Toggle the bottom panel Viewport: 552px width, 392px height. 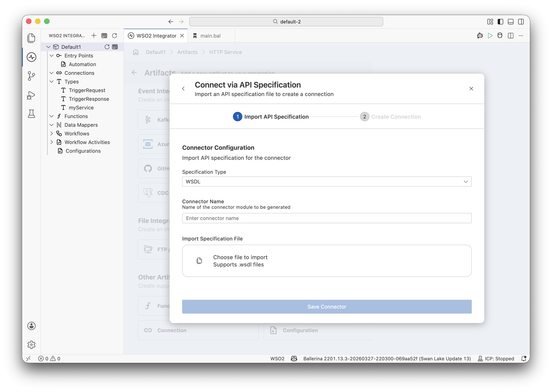pyautogui.click(x=510, y=22)
